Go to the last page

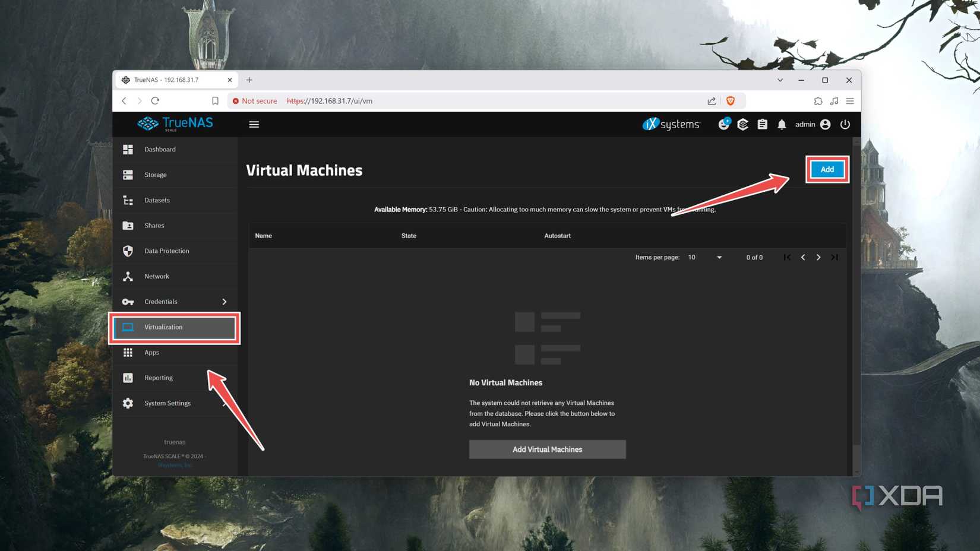tap(834, 257)
